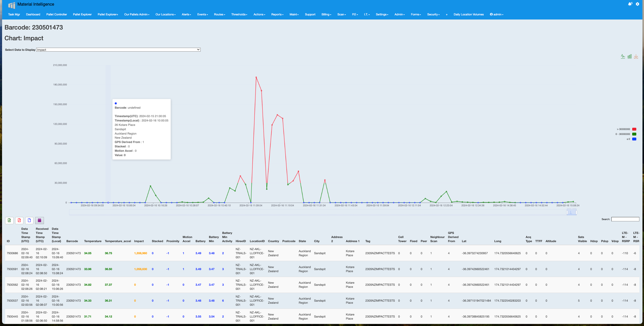The image size is (644, 326).
Task: Expand the P.E menu
Action: (355, 14)
